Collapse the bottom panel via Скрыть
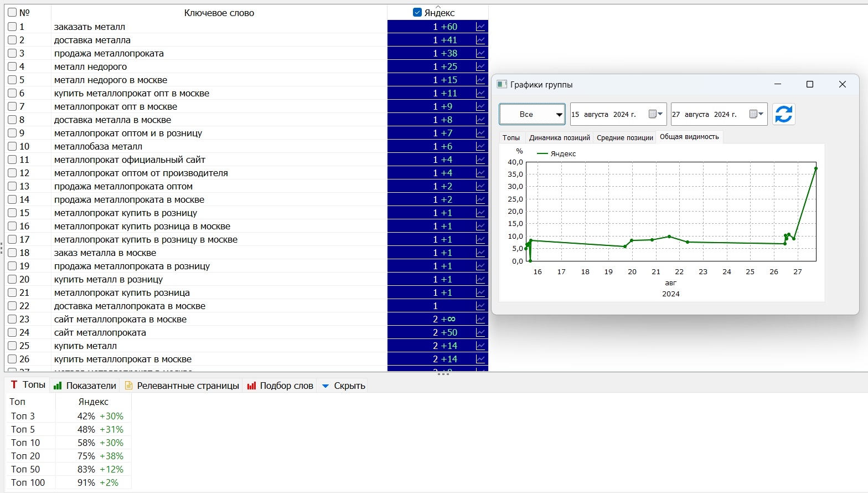Screen dimensions: 868x493 343,386
